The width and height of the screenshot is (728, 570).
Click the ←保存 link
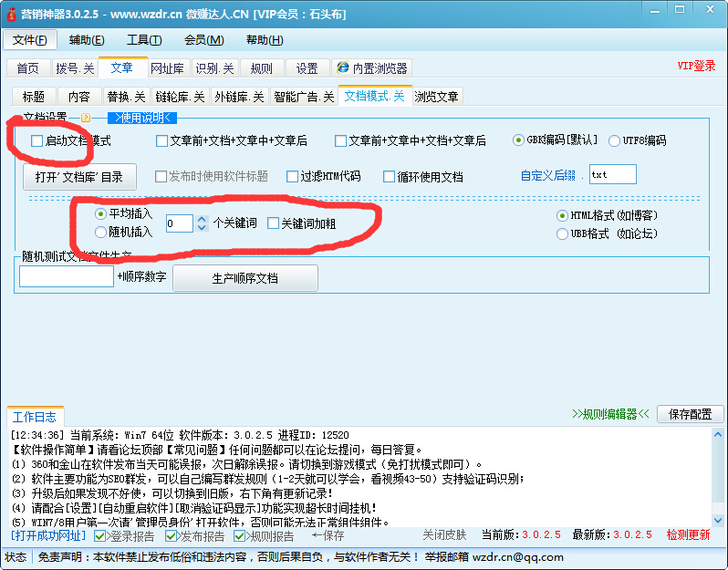click(x=328, y=535)
